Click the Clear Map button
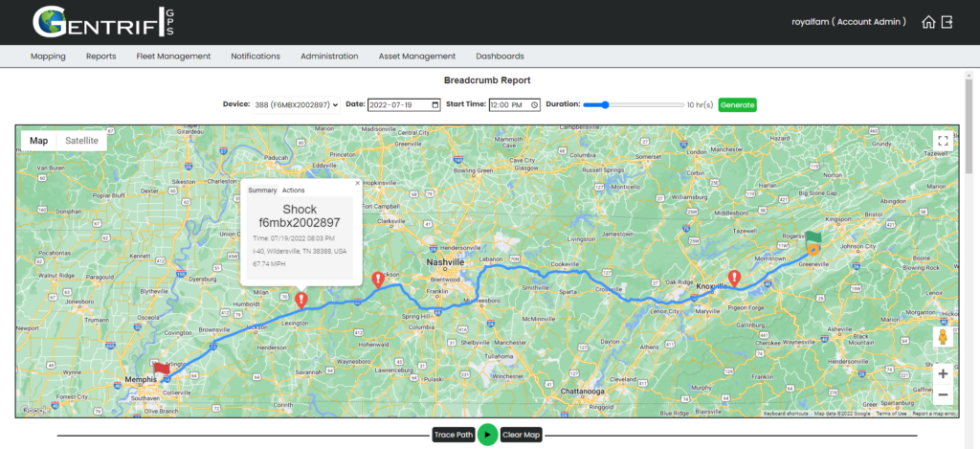This screenshot has width=980, height=449. 522,436
